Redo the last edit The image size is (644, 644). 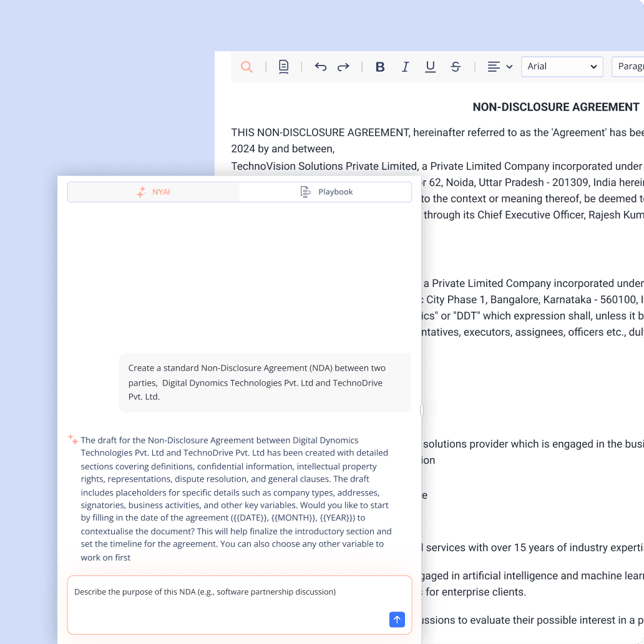coord(343,67)
